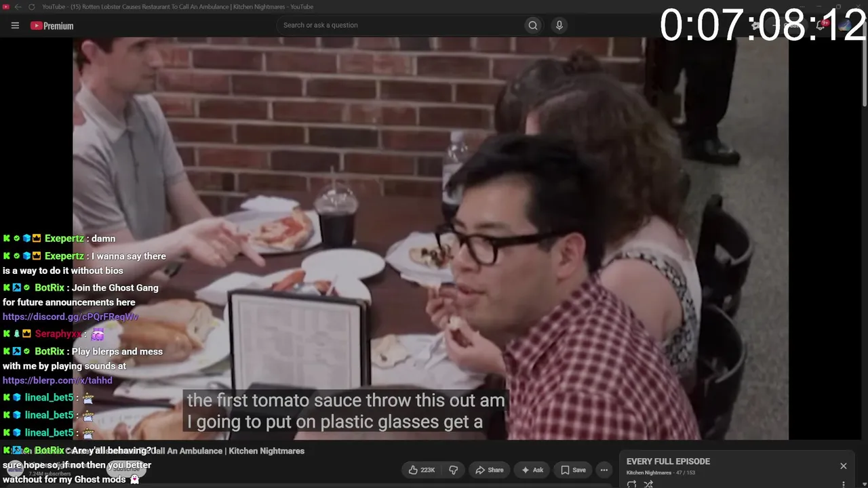Image resolution: width=868 pixels, height=488 pixels.
Task: Reload the page with the refresh icon
Action: click(31, 7)
